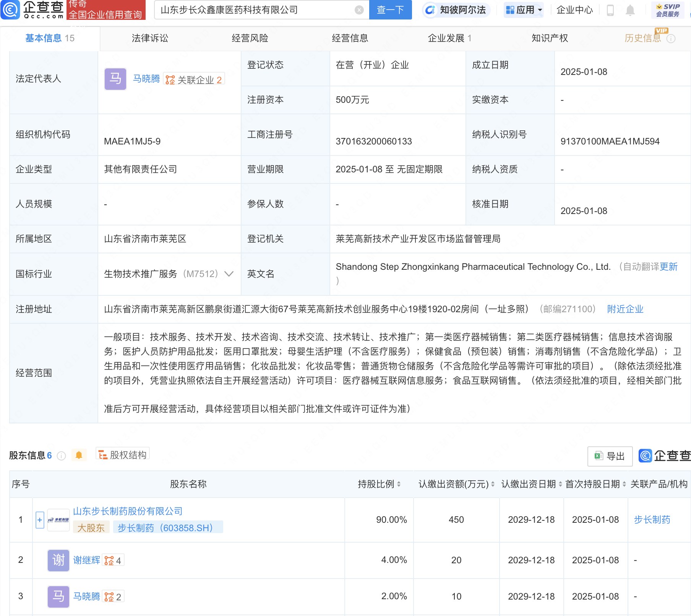Click 更新 beside the English name translation

tap(668, 267)
